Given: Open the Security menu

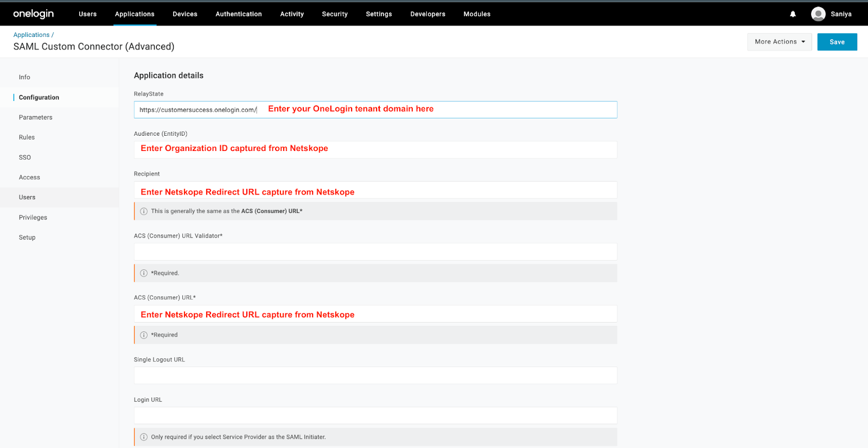Looking at the screenshot, I should 335,14.
